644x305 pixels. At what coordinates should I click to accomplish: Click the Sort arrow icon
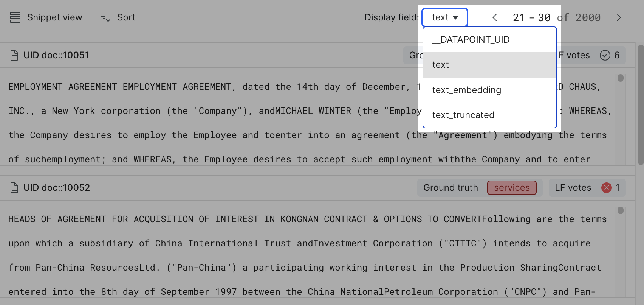tap(105, 17)
